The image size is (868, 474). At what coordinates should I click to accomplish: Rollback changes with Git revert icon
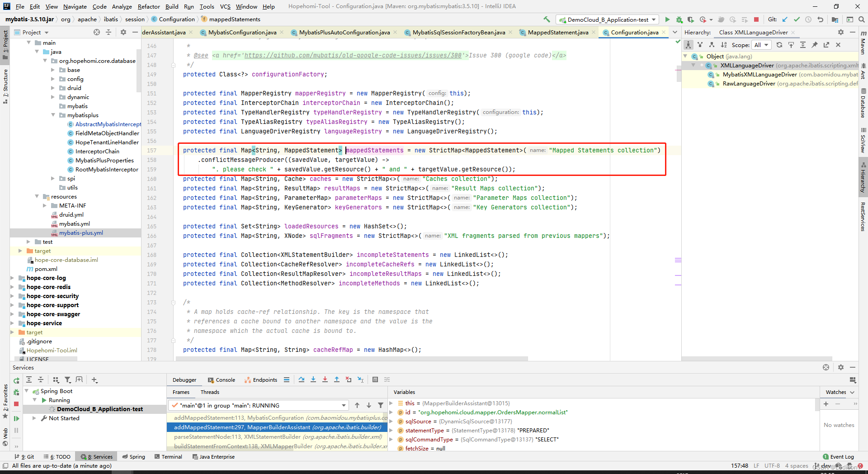click(x=820, y=19)
